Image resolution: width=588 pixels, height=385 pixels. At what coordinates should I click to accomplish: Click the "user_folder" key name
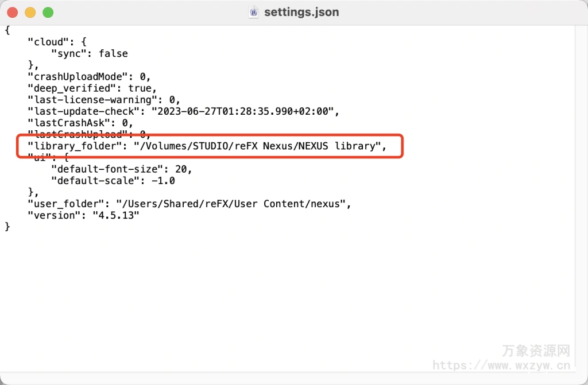click(66, 204)
